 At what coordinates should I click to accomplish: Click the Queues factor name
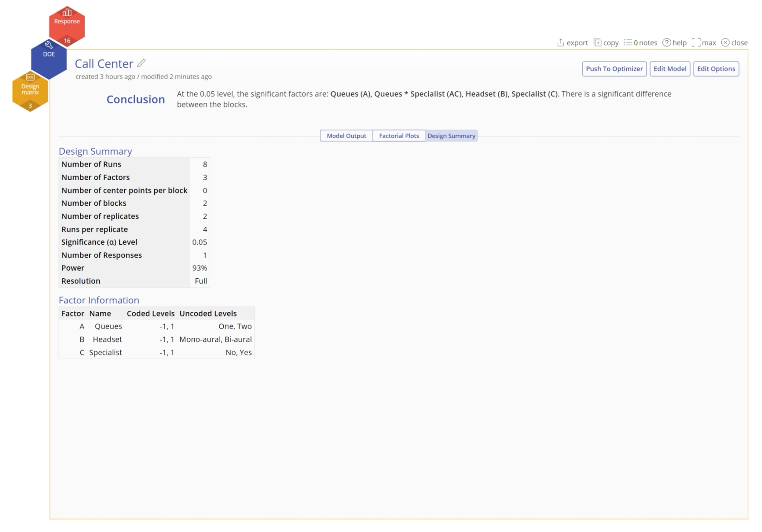(x=108, y=326)
